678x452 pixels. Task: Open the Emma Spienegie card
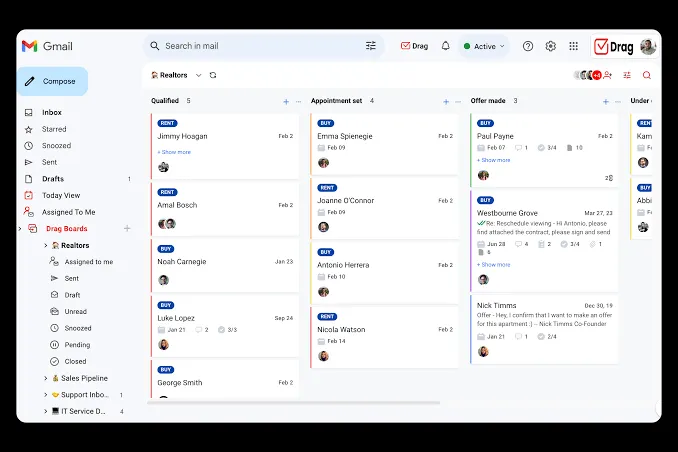click(384, 144)
